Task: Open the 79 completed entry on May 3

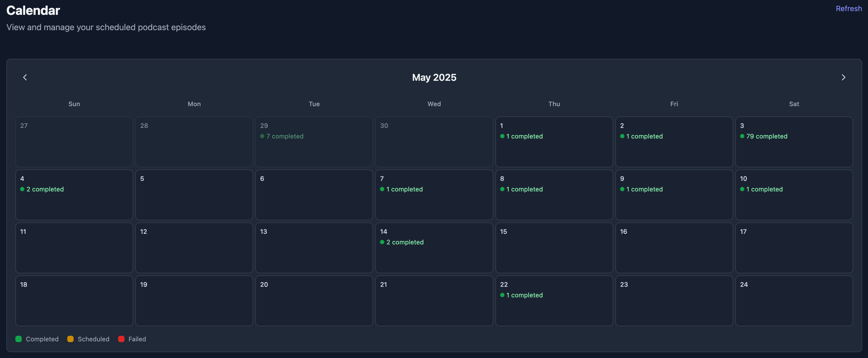Action: click(x=766, y=136)
